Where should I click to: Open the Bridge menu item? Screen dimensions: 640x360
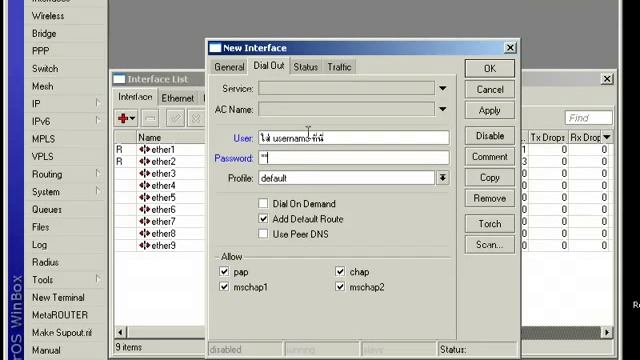point(44,33)
